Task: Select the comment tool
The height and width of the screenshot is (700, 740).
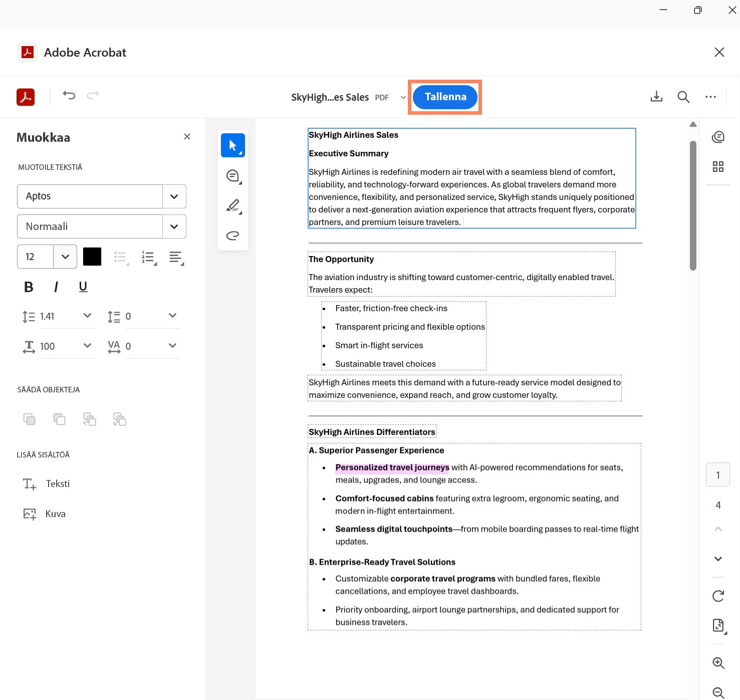Action: coord(233,176)
